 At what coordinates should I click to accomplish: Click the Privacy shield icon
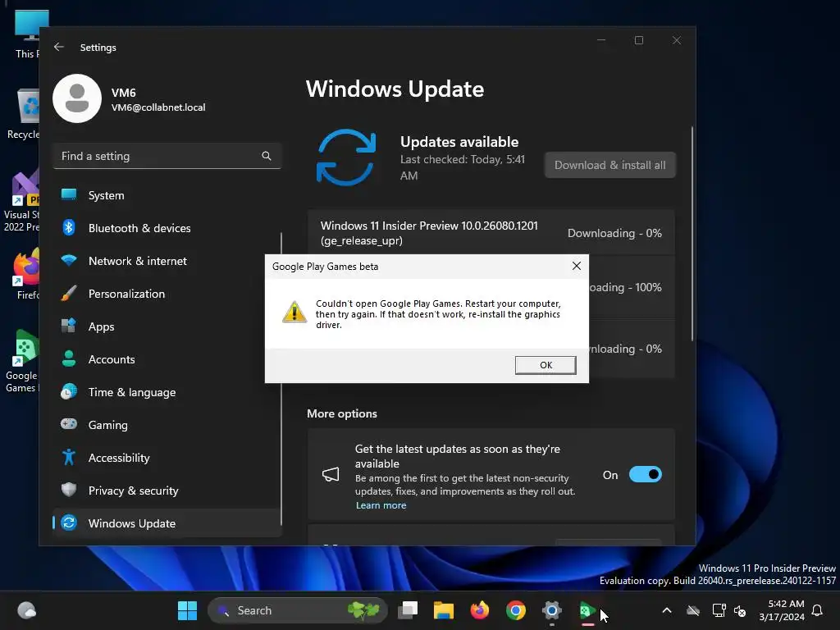[x=69, y=490]
